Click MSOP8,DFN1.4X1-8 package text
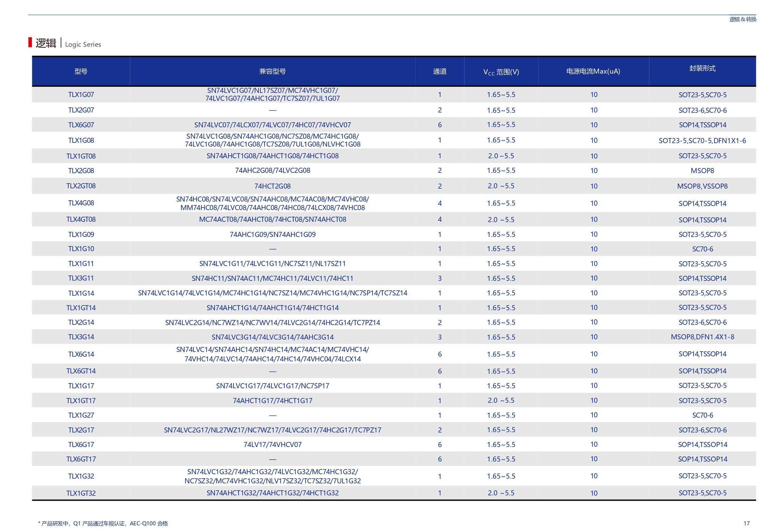The height and width of the screenshot is (532, 784). tap(702, 337)
